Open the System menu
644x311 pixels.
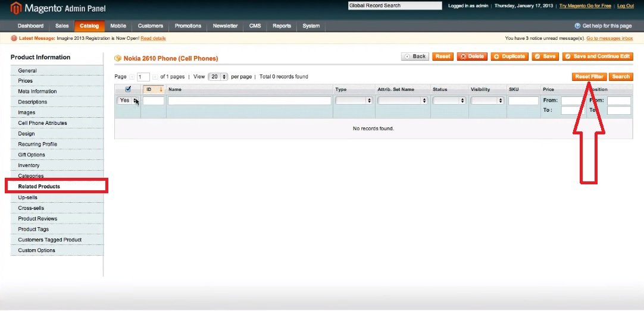[x=311, y=26]
